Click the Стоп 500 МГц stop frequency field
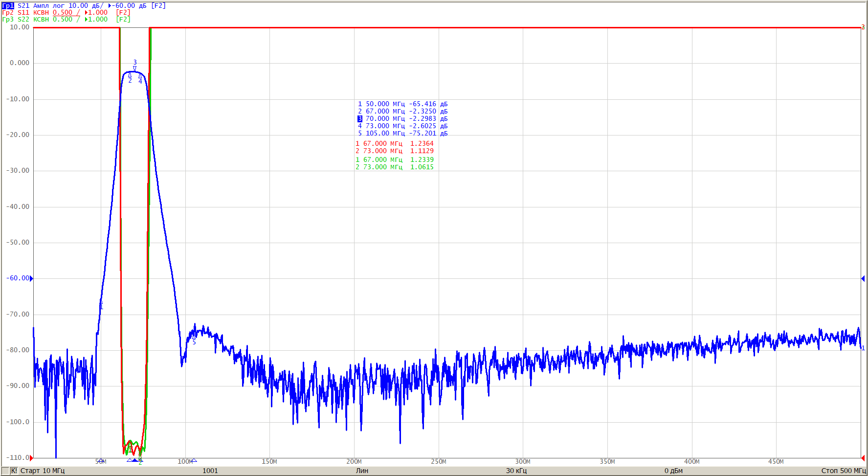The image size is (868, 476). pos(844,471)
